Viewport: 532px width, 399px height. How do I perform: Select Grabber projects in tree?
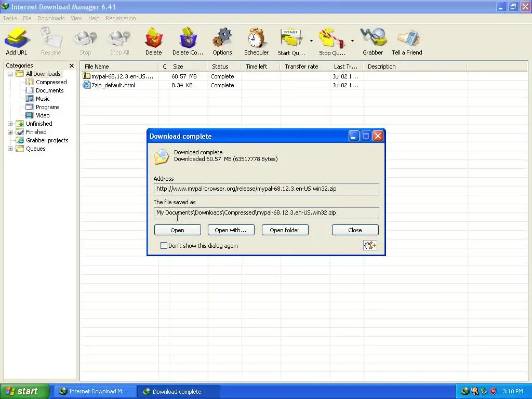tap(47, 140)
